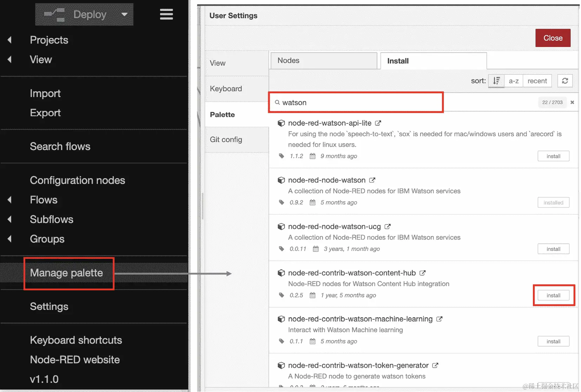This screenshot has height=392, width=581.
Task: Click the installed button for node-red-node-watson
Action: [x=553, y=203]
